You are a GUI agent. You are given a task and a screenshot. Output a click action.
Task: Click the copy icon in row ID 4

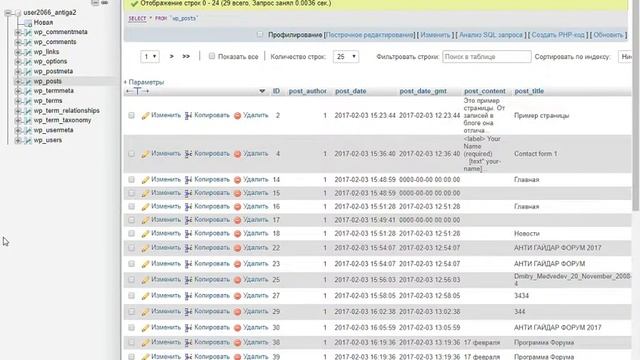(x=188, y=154)
